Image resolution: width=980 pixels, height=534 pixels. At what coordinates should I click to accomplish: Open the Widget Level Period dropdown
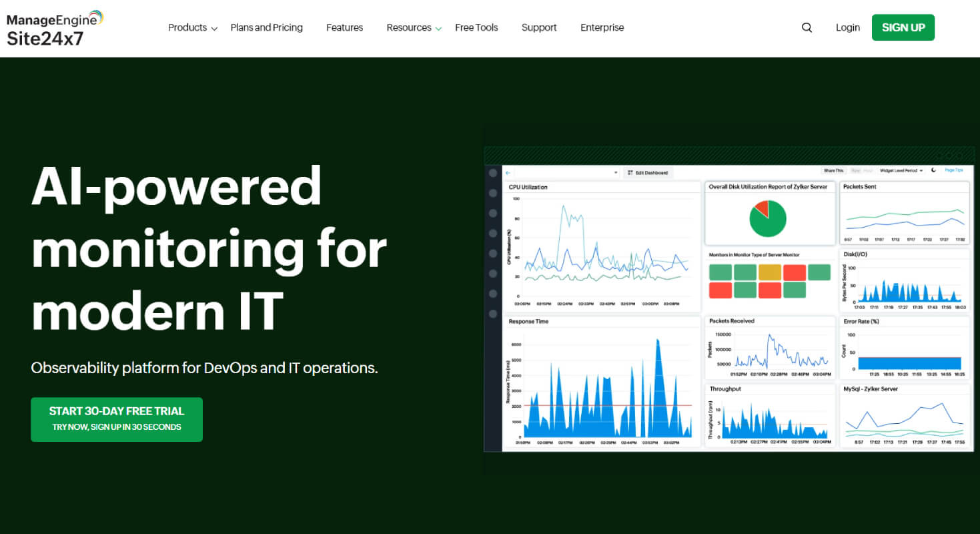(901, 171)
